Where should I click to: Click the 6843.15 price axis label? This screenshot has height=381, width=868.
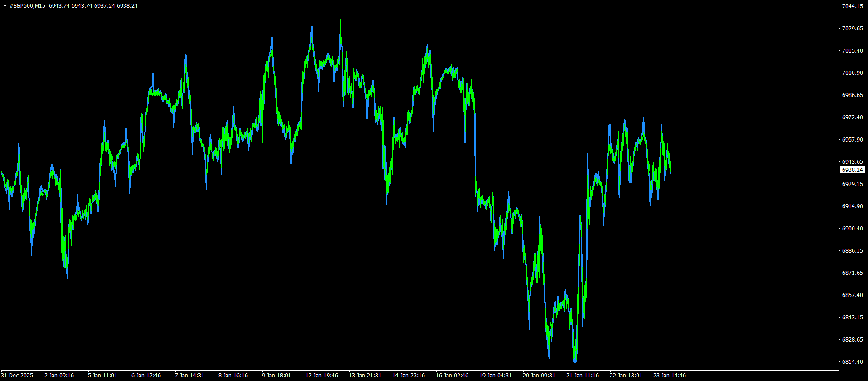click(x=852, y=317)
